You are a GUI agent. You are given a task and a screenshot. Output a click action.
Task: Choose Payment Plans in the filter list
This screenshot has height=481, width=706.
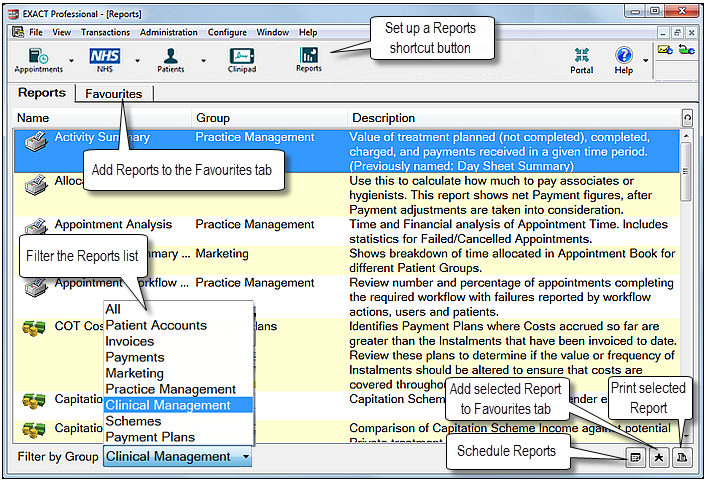(178, 437)
